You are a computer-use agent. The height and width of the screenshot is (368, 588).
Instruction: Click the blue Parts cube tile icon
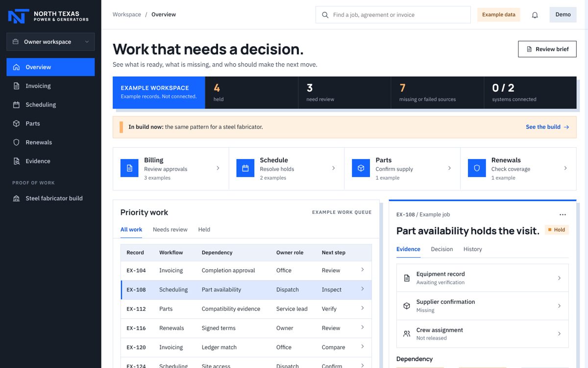361,168
